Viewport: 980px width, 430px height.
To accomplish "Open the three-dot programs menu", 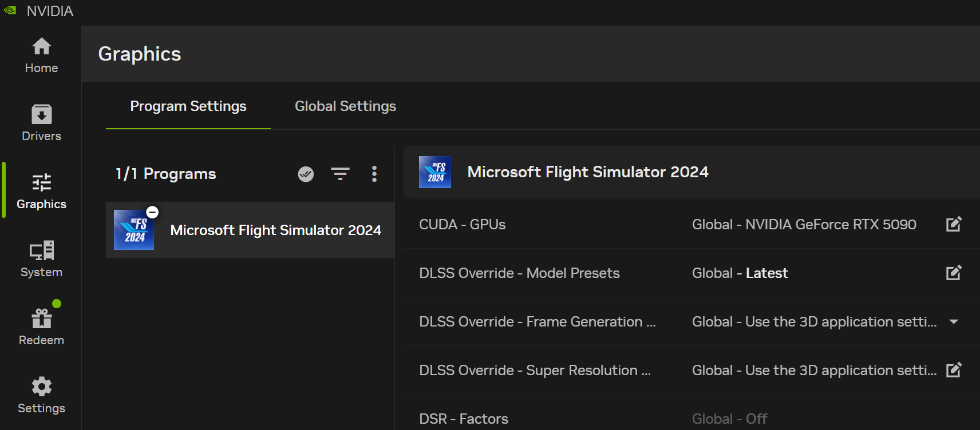I will [x=374, y=174].
